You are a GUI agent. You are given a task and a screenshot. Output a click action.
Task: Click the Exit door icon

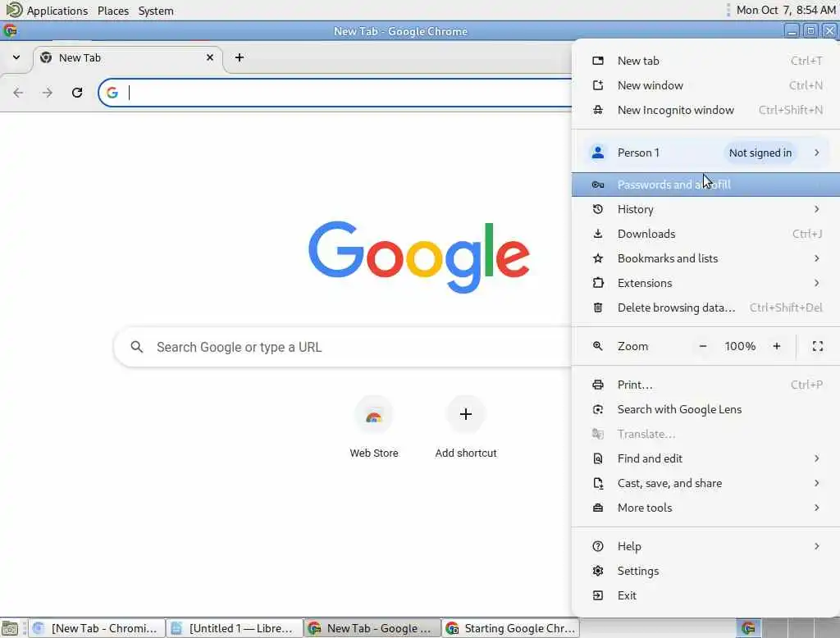[598, 595]
